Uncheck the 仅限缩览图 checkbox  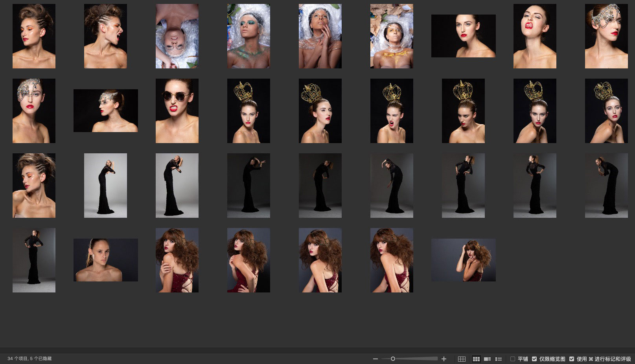[534, 359]
